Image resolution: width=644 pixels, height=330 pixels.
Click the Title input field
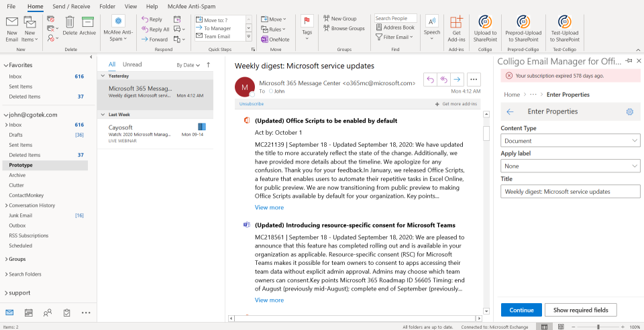click(x=570, y=191)
